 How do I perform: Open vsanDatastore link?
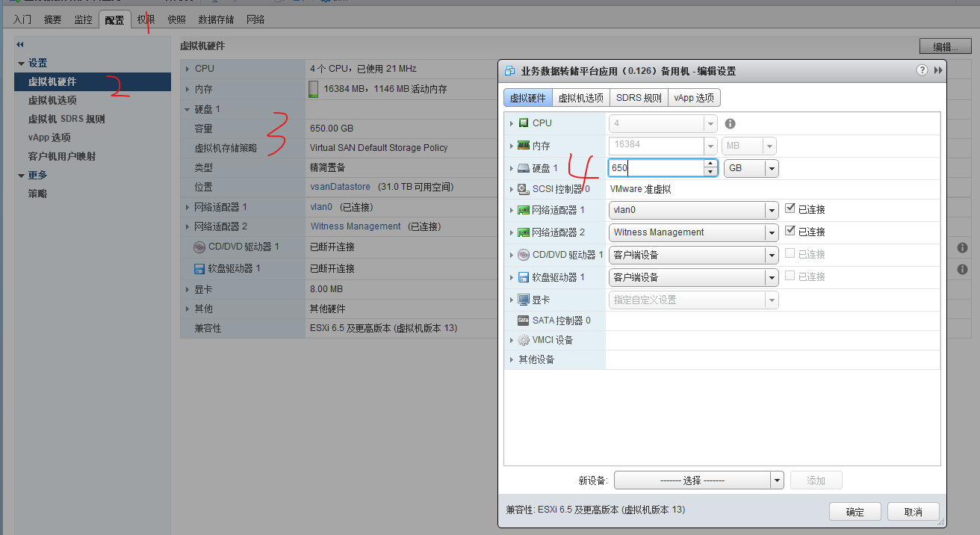click(x=340, y=187)
